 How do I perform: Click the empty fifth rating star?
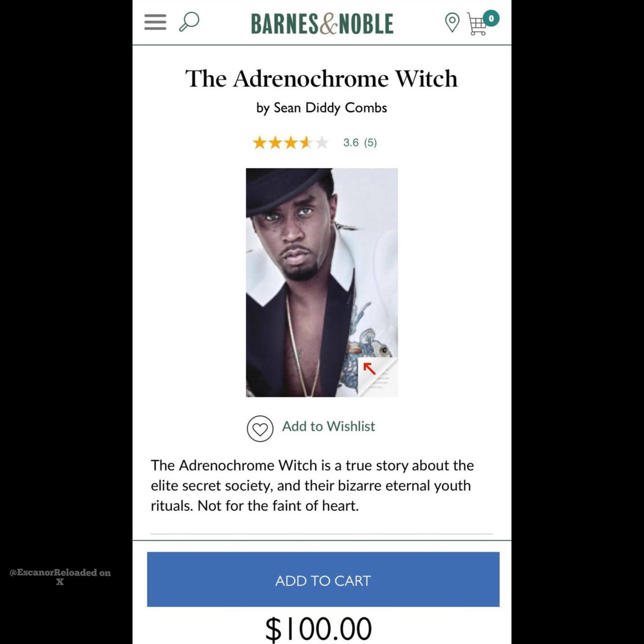pyautogui.click(x=321, y=143)
